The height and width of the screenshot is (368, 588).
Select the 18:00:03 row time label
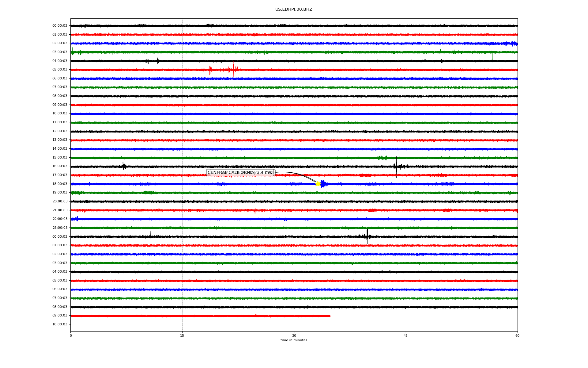pyautogui.click(x=60, y=184)
